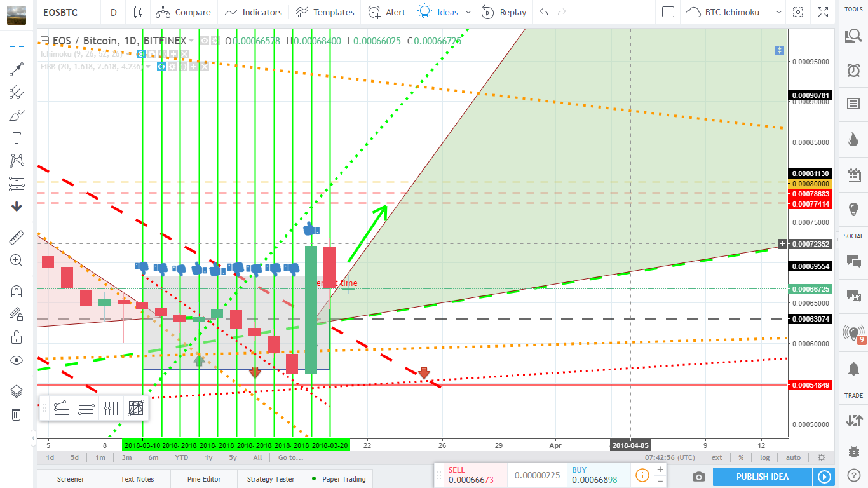868x488 pixels.
Task: Click the undo arrow
Action: pyautogui.click(x=543, y=12)
